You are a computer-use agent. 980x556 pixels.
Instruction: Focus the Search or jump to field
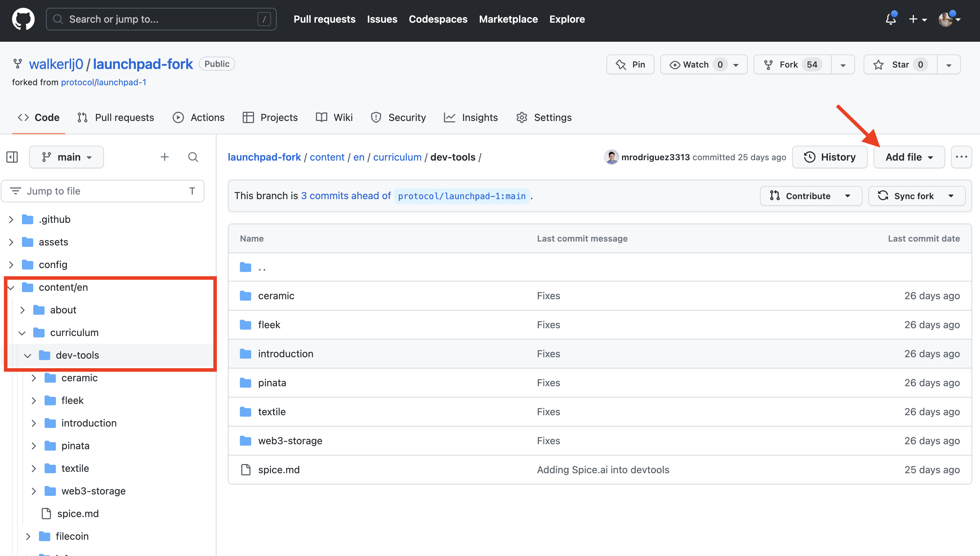click(161, 19)
